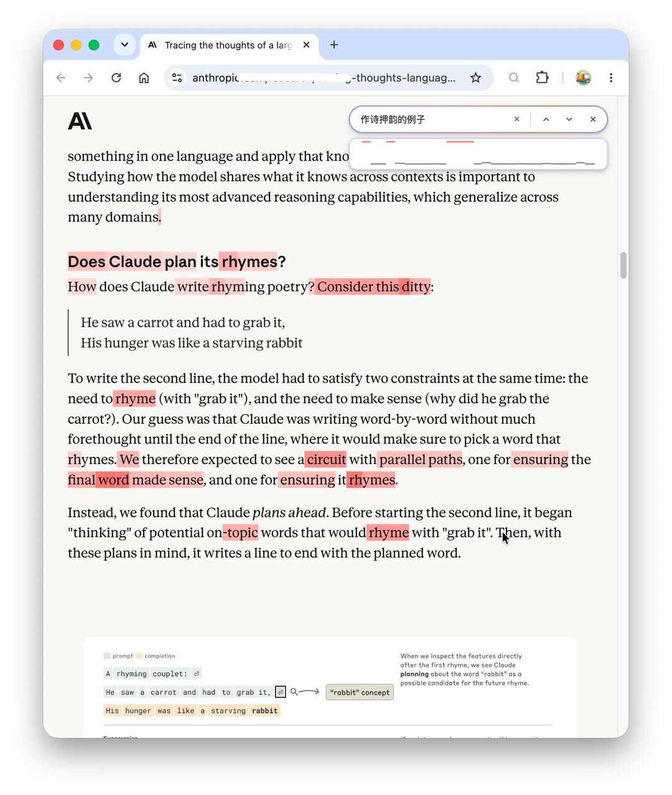Click the prompt legend label
This screenshot has height=795, width=672.
(123, 656)
